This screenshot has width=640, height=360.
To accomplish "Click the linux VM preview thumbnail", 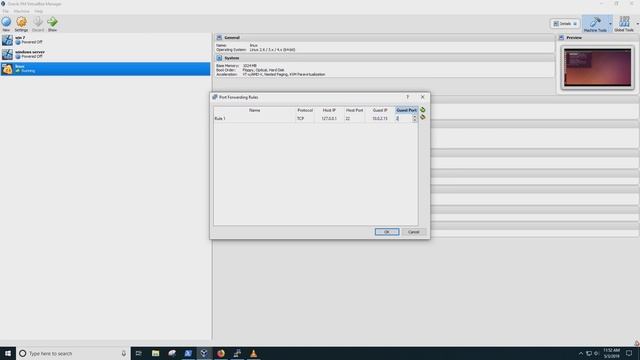I will pyautogui.click(x=598, y=68).
